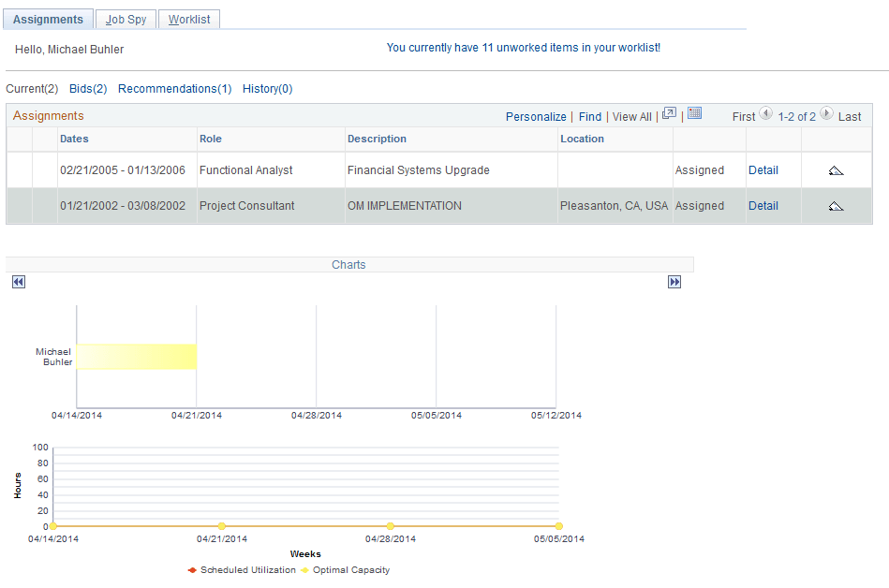This screenshot has height=588, width=889.
Task: Click the Personalize link
Action: click(536, 117)
